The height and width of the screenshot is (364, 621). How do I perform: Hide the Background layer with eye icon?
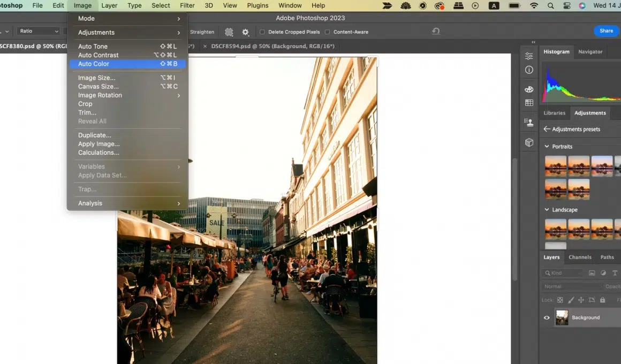click(547, 317)
